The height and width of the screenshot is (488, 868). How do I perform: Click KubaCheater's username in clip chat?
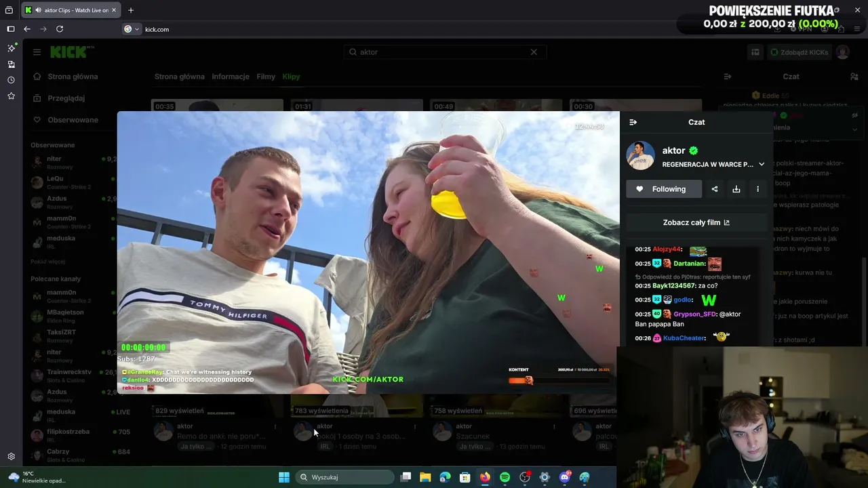684,338
